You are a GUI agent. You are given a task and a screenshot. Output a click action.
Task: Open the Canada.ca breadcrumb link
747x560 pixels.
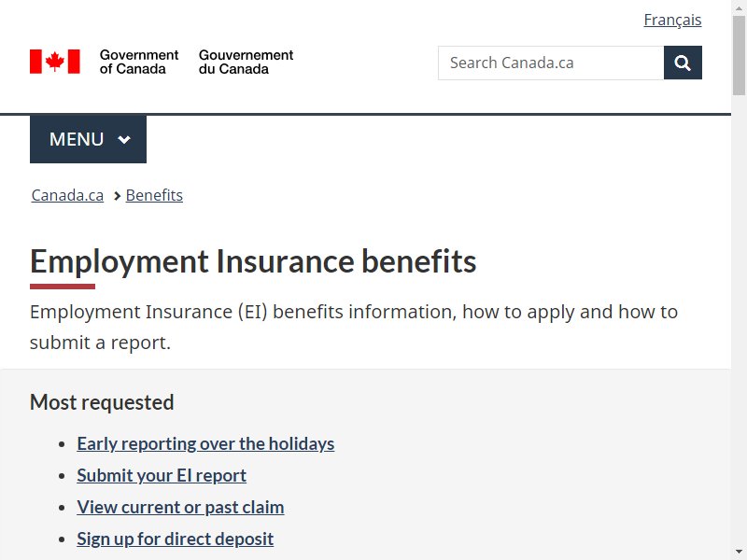[67, 195]
